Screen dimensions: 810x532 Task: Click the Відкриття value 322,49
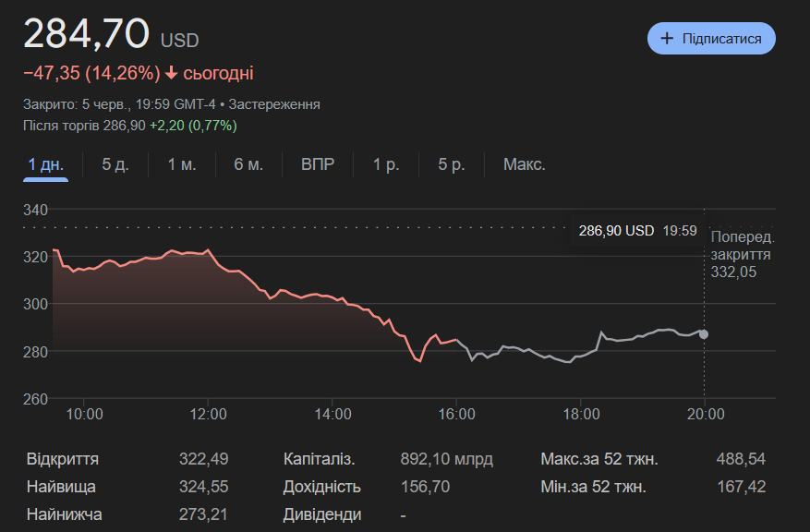tap(203, 459)
